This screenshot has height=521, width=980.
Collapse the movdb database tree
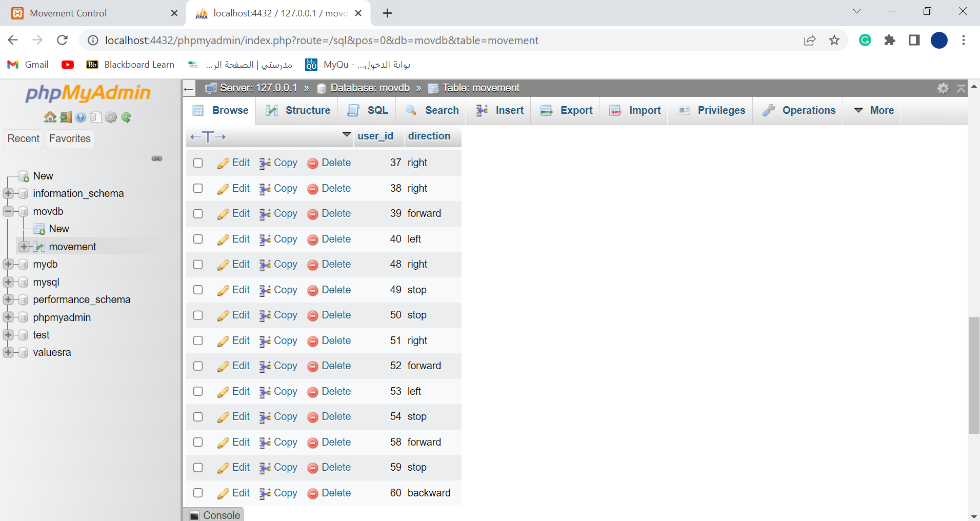point(8,211)
